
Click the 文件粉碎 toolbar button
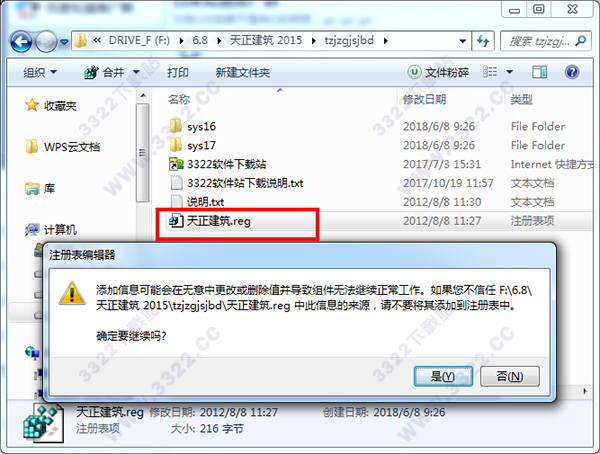[x=439, y=72]
